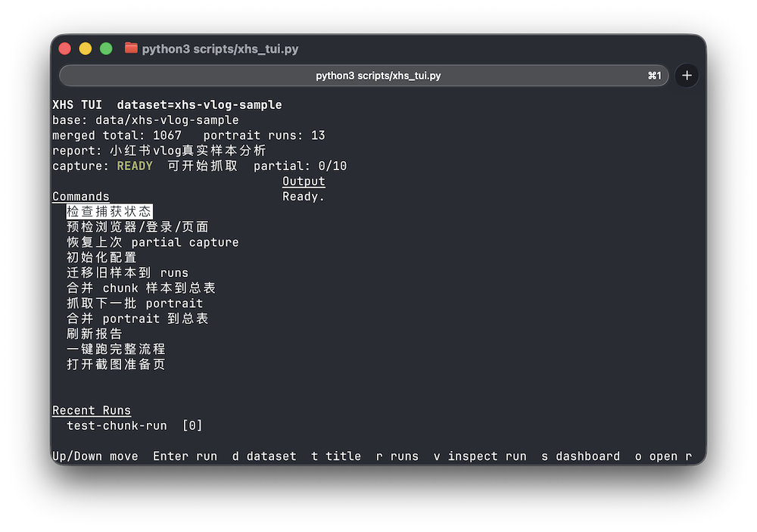
Task: Click the Output section heading
Action: (304, 182)
